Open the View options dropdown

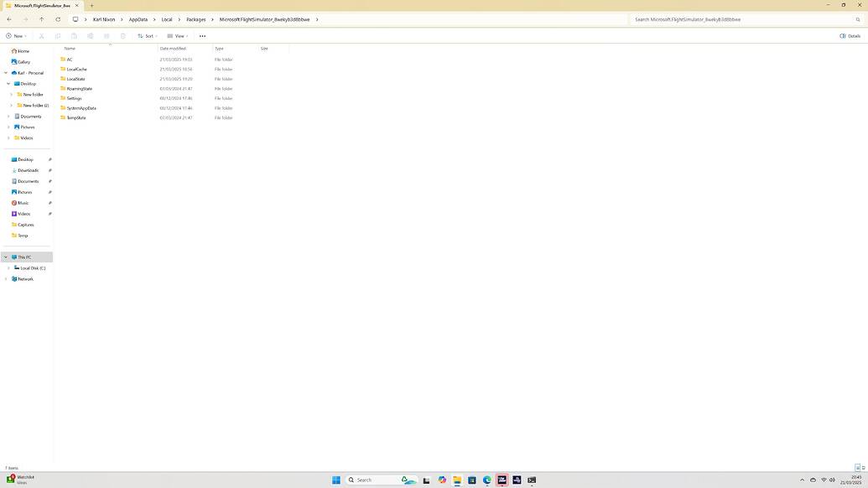[x=178, y=36]
